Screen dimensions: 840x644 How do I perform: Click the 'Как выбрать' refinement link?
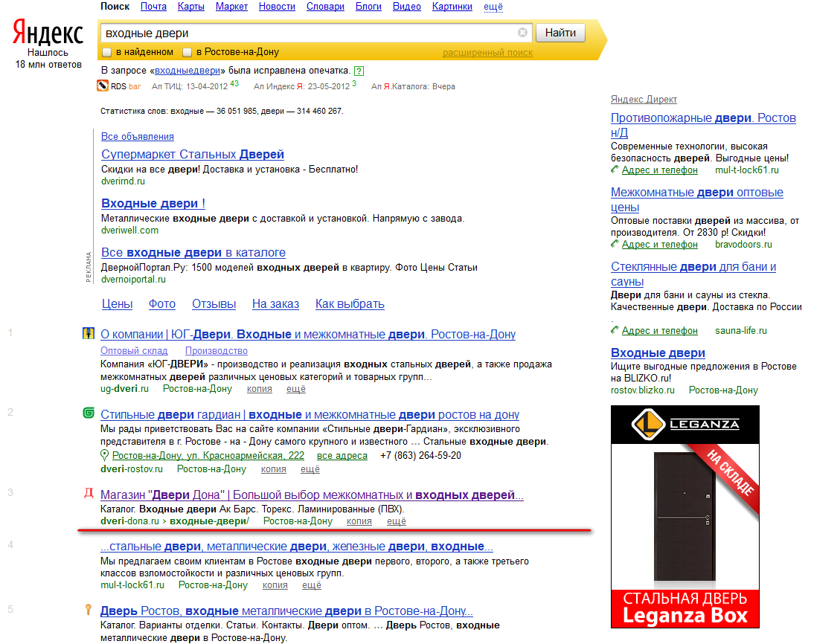350,304
